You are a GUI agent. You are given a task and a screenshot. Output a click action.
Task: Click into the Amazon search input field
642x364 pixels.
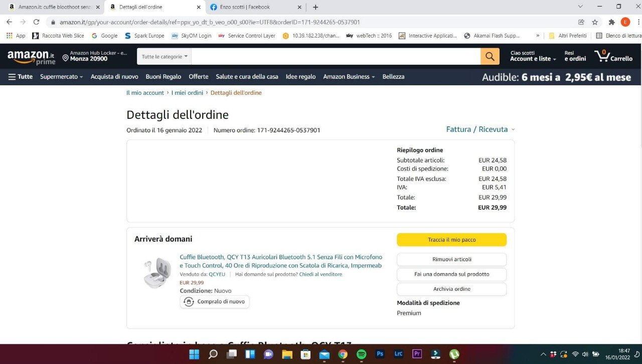pos(335,57)
